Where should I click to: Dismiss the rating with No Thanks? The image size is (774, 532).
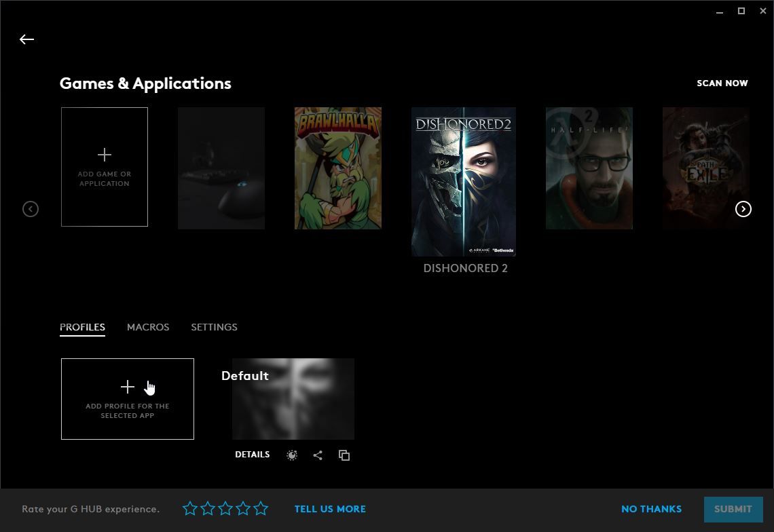652,509
